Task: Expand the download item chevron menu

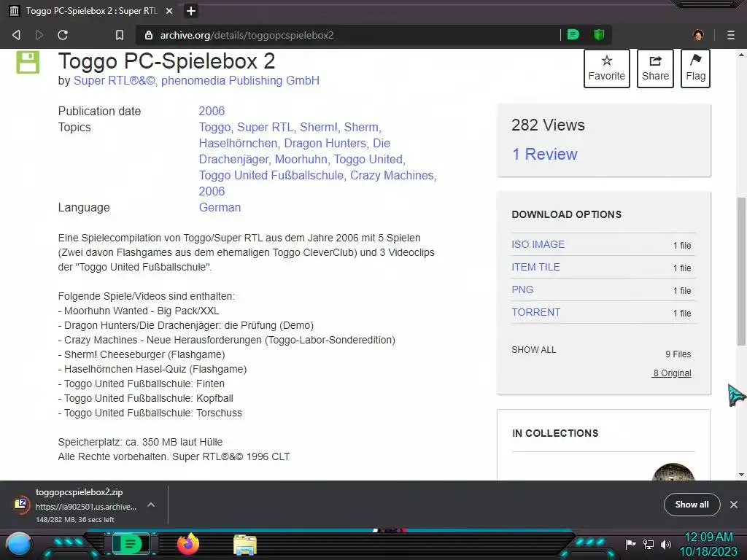Action: (151, 505)
